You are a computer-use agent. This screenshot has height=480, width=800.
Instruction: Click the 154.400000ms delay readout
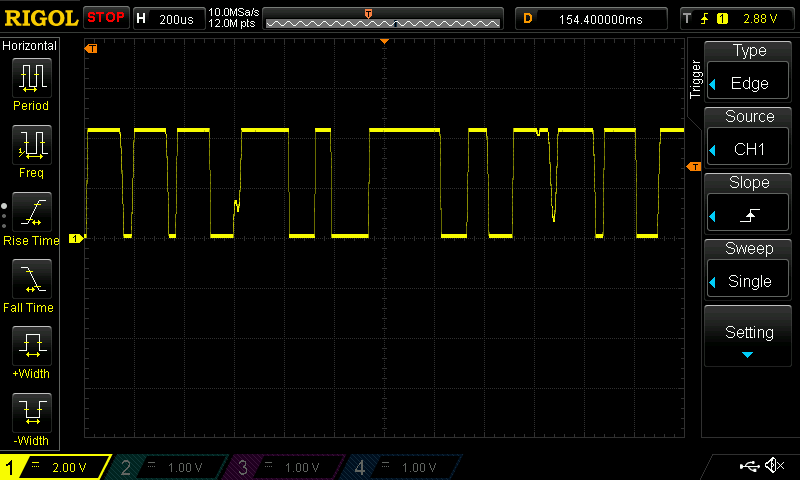[601, 19]
